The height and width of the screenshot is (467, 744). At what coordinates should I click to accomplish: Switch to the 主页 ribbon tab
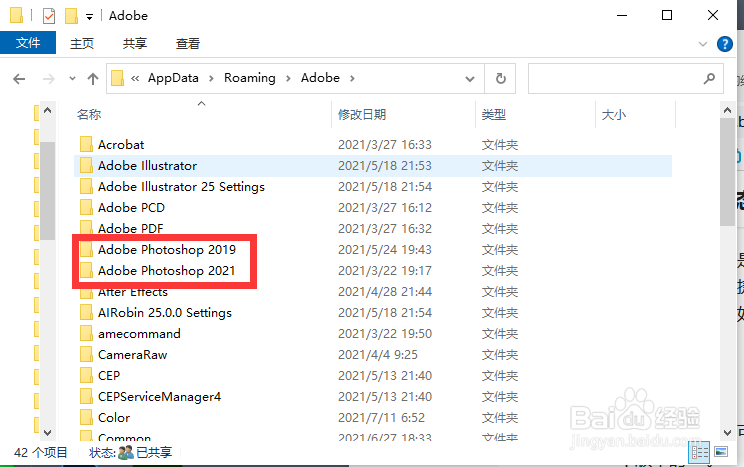82,43
